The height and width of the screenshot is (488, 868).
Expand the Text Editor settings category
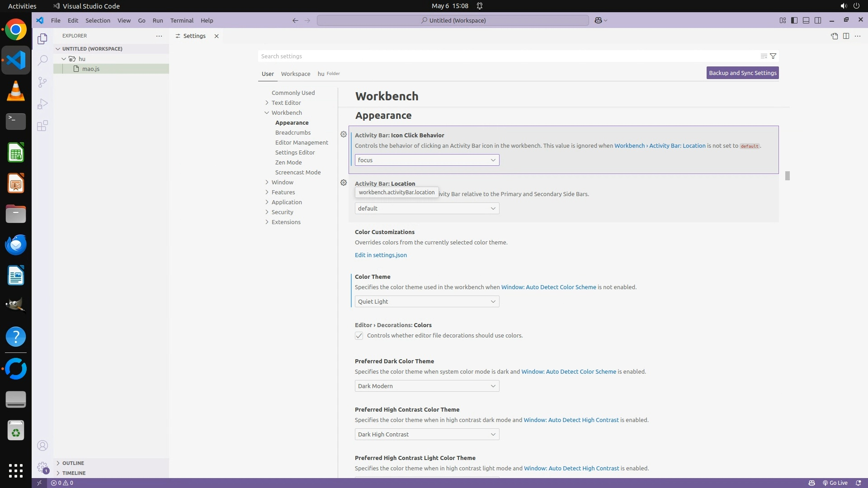286,103
